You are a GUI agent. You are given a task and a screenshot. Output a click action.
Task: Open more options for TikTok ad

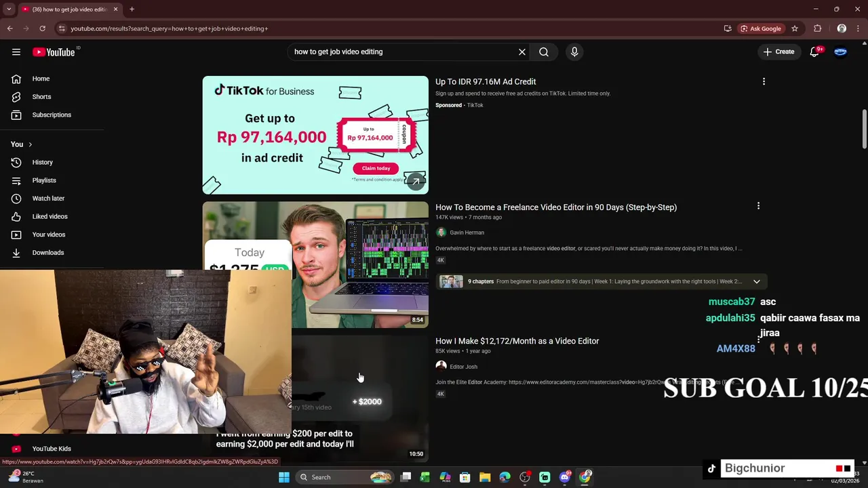[764, 81]
